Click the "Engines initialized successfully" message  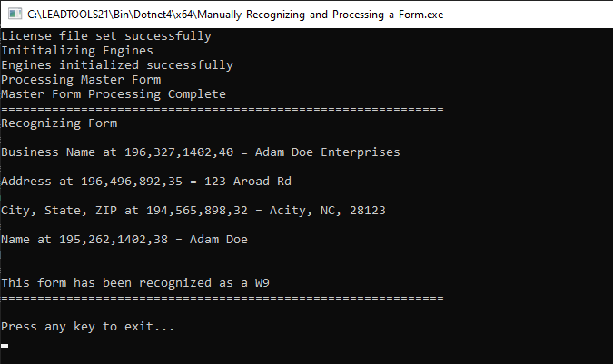tap(117, 65)
